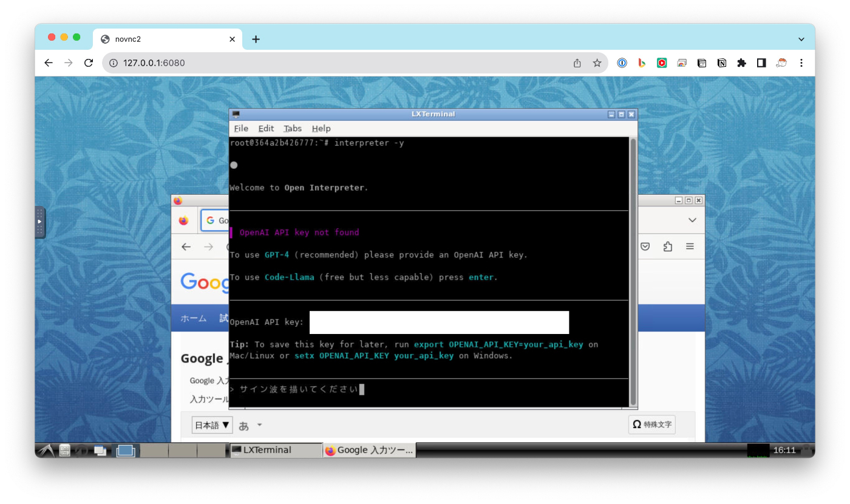Select the Google tab in Firefox
850x504 pixels.
214,221
